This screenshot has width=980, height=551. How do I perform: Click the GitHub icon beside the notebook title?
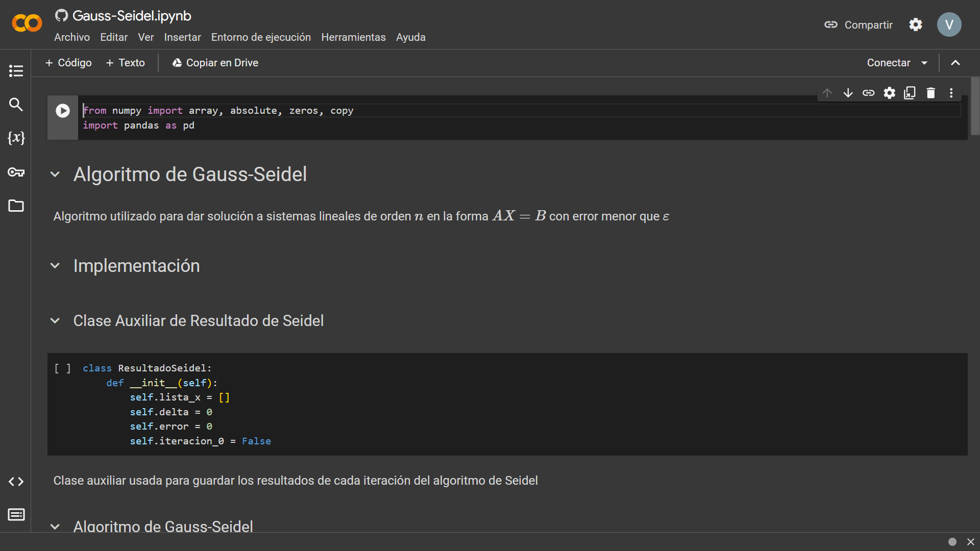pyautogui.click(x=61, y=15)
